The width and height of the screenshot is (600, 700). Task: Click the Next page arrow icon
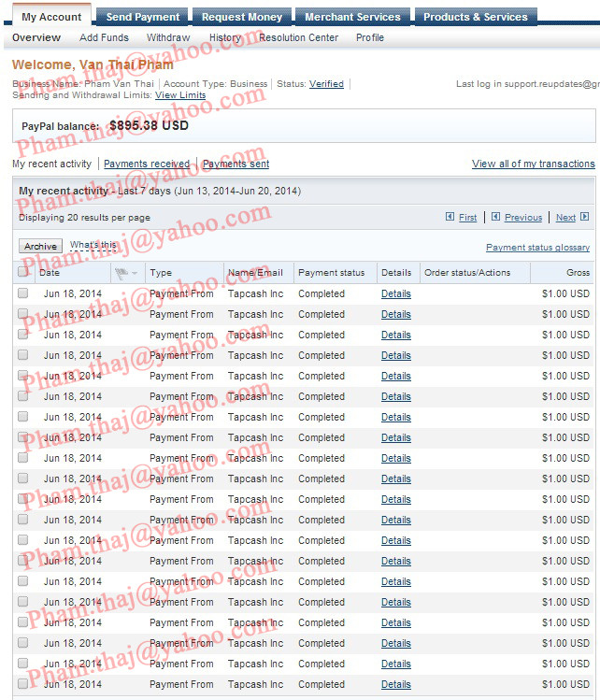(x=584, y=217)
